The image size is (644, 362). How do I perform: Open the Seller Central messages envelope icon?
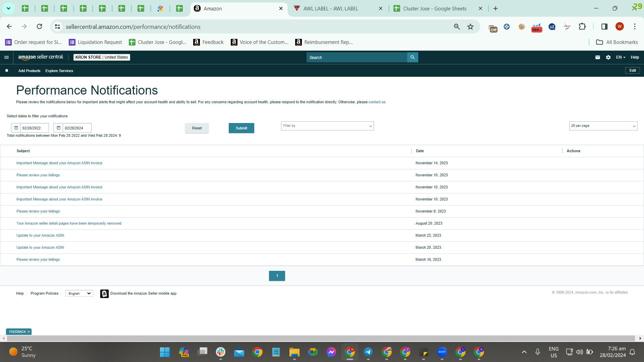pyautogui.click(x=598, y=57)
